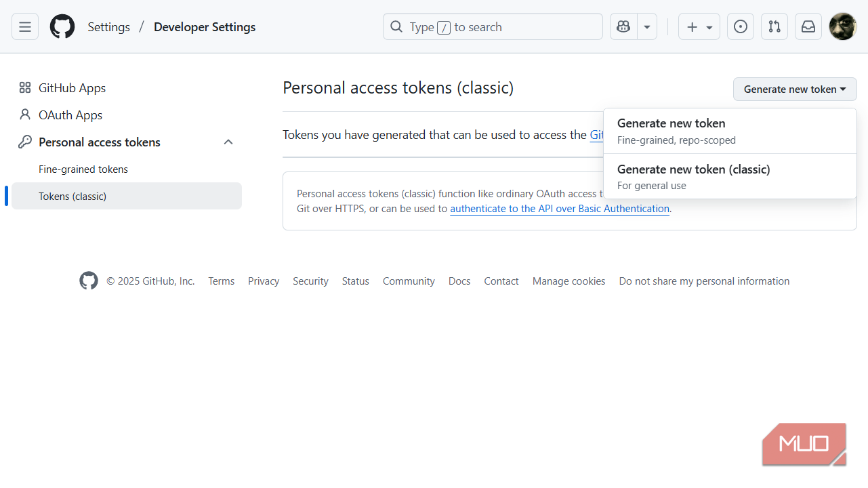
Task: Open the Status footer link
Action: pos(356,281)
